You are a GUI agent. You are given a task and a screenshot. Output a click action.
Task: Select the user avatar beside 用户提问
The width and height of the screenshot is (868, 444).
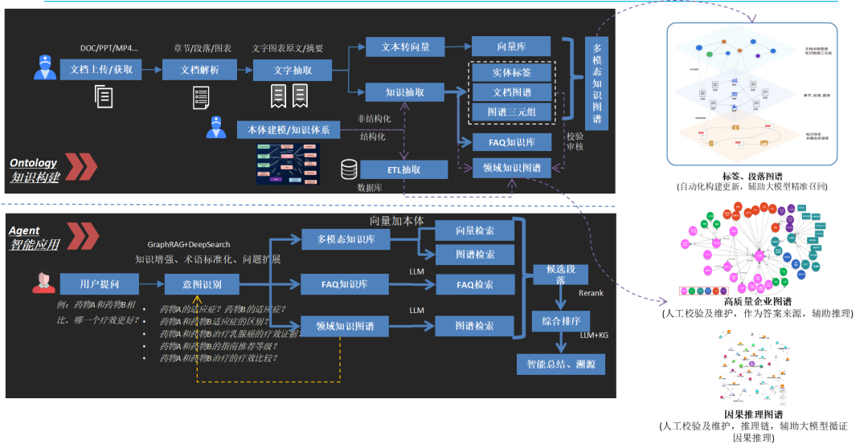click(x=43, y=281)
